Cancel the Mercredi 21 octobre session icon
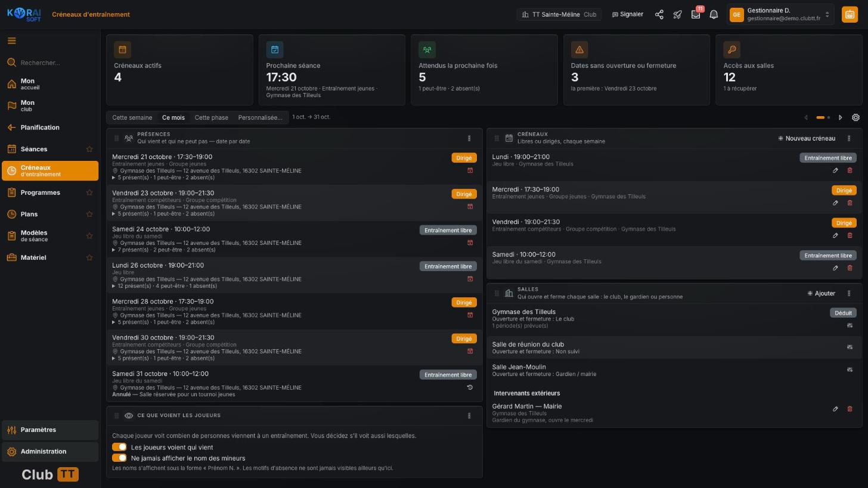 click(470, 170)
